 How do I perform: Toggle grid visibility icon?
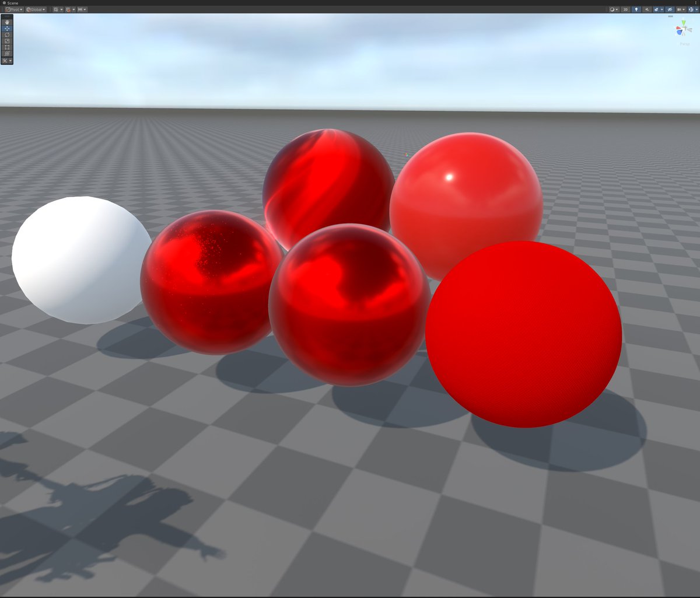click(56, 9)
